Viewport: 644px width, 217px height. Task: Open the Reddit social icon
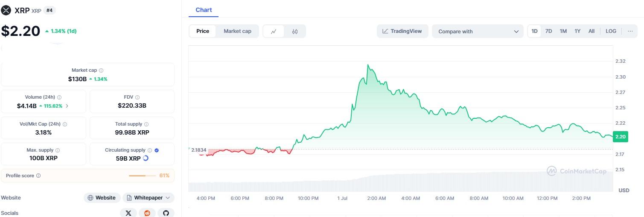tap(147, 213)
